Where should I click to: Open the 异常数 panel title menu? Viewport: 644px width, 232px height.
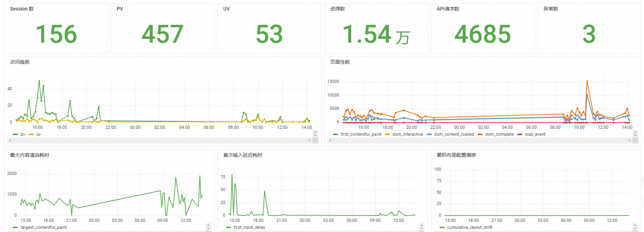click(551, 9)
